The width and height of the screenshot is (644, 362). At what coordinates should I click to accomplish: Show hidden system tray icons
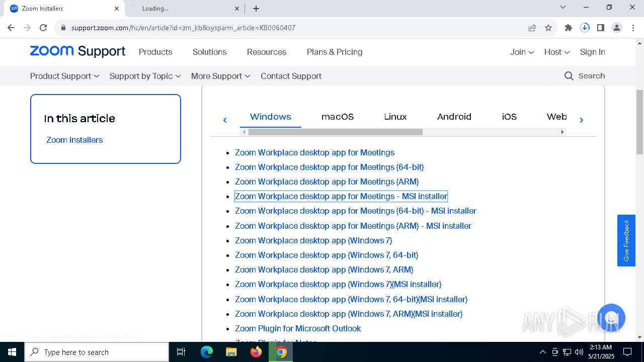coord(542,352)
